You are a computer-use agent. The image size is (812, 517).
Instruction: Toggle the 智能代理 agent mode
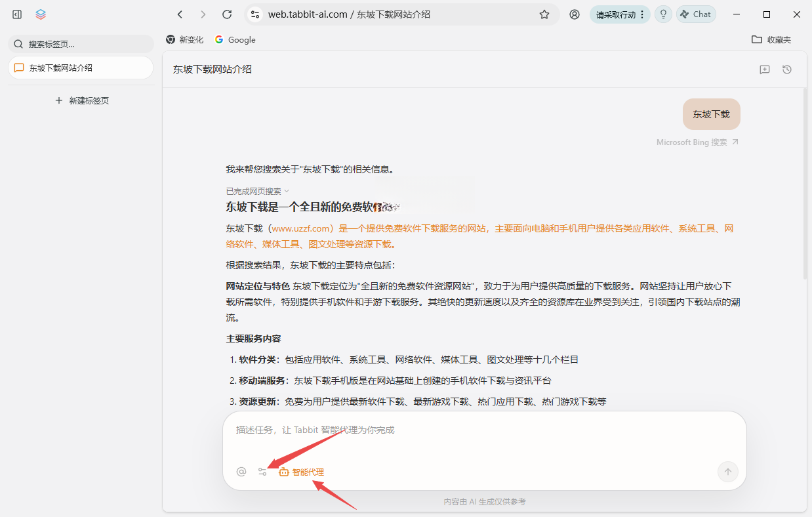(301, 472)
